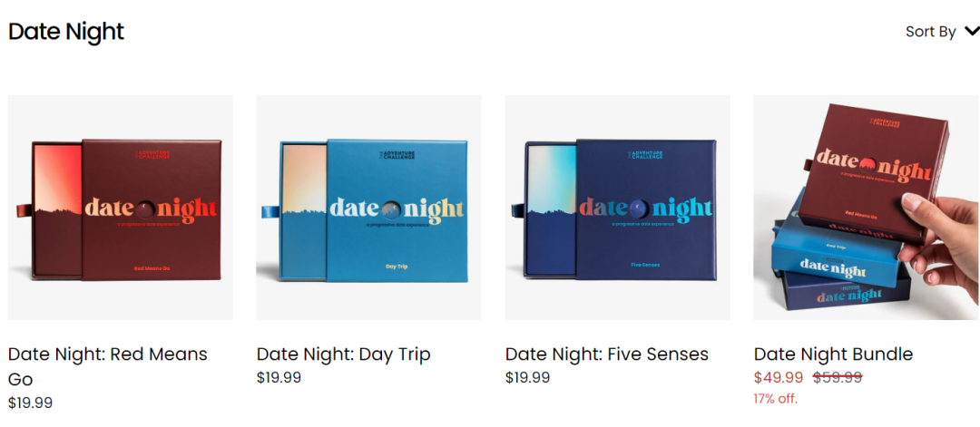Open the Sort By dropdown

pos(930,32)
